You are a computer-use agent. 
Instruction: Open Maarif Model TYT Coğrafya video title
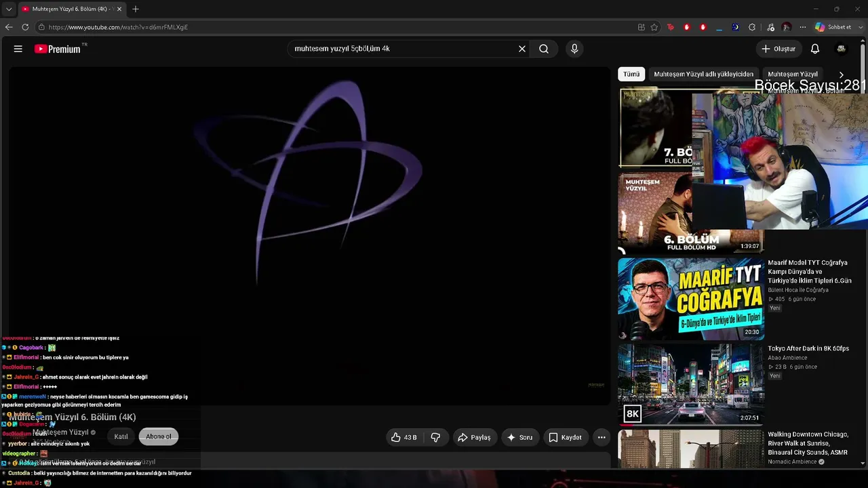pyautogui.click(x=810, y=271)
